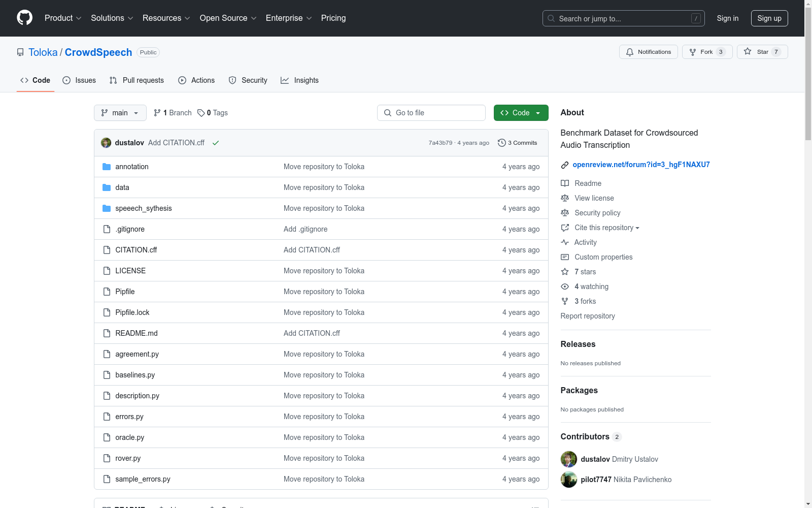Open the agreement.py file
Image resolution: width=812 pixels, height=508 pixels.
point(137,354)
